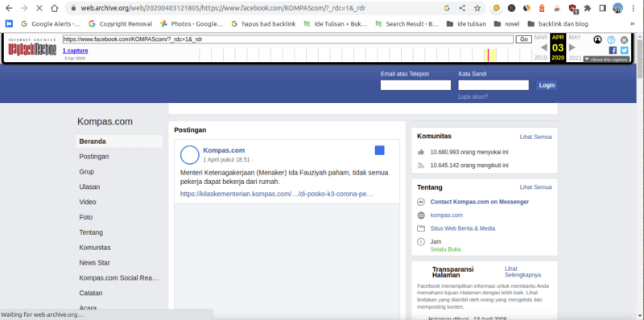The height and width of the screenshot is (320, 644).
Task: Open the red shield extension with badge
Action: pyautogui.click(x=572, y=9)
